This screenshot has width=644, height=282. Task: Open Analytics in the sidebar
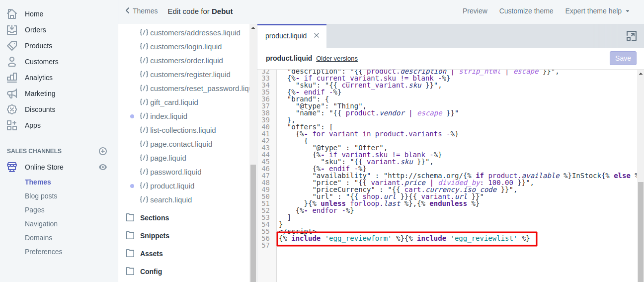(39, 78)
